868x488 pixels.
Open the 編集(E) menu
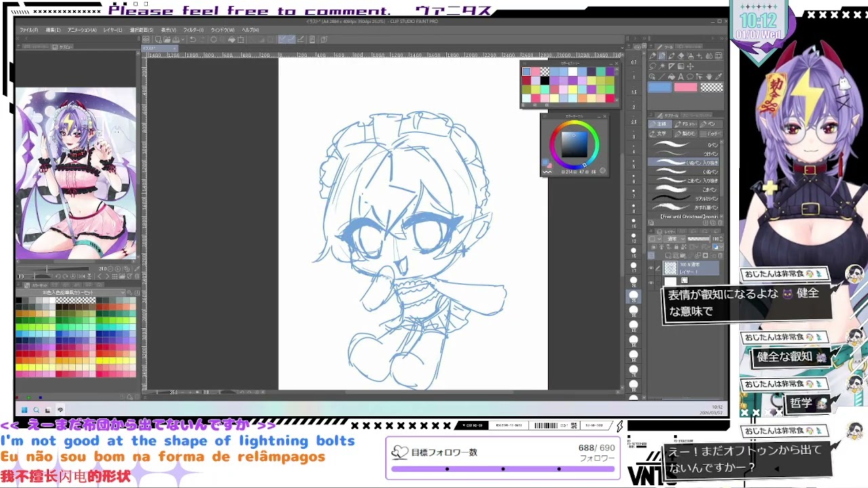coord(53,30)
